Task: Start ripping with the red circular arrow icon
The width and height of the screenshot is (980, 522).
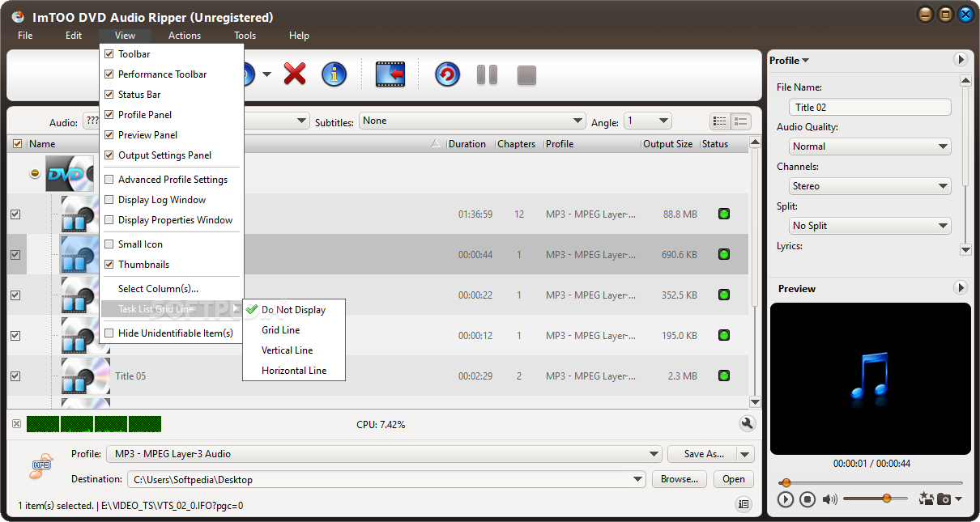Action: (x=447, y=74)
